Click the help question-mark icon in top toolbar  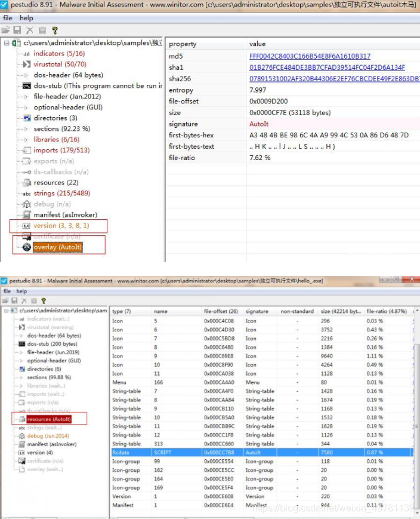[x=55, y=30]
